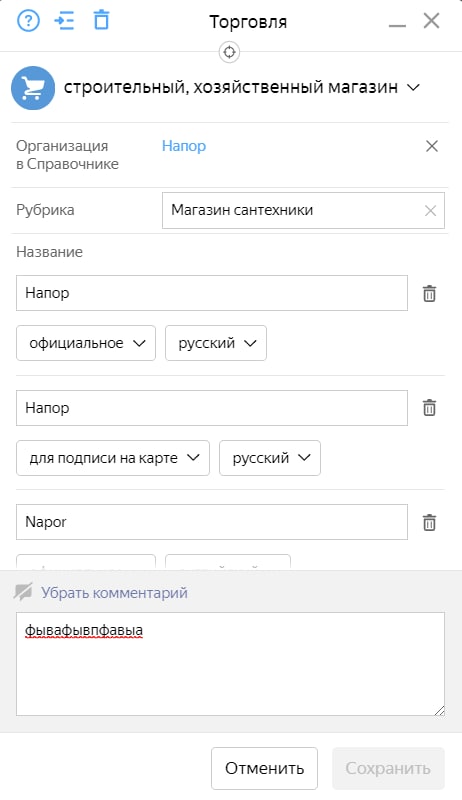Open the русский dropdown beside для подписи на карте
Screen dimensions: 462x800
point(270,458)
